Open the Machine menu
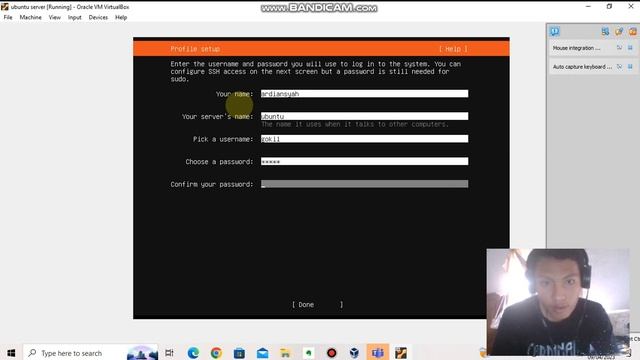Image resolution: width=640 pixels, height=360 pixels. pos(31,18)
